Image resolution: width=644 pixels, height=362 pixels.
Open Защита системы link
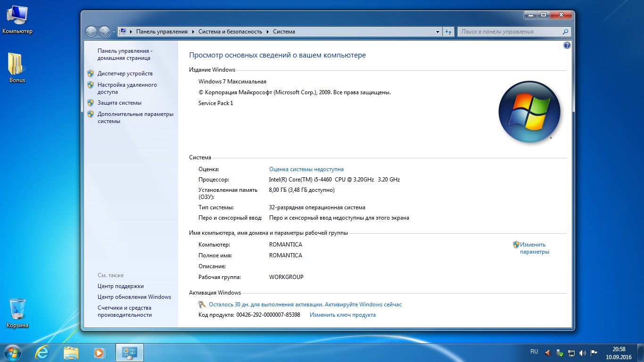(x=119, y=103)
